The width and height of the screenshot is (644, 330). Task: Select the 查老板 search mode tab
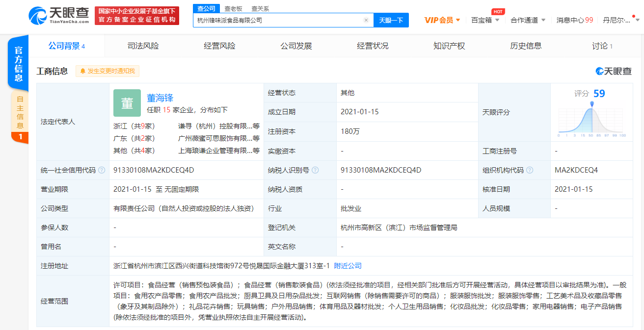point(233,8)
